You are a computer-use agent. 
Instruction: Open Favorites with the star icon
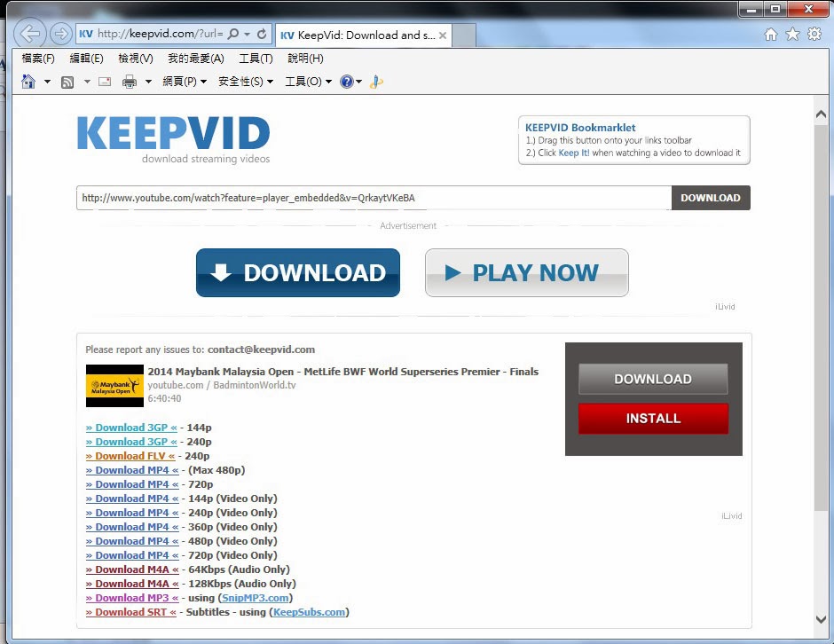792,35
